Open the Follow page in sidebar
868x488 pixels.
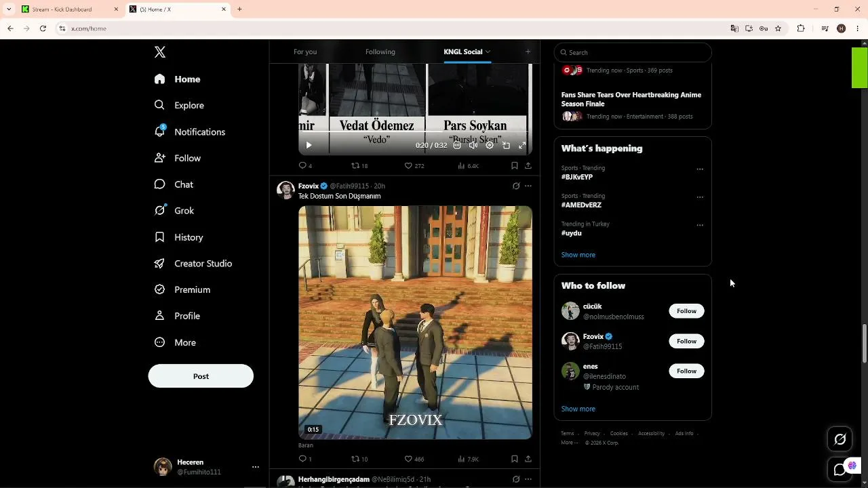pos(177,158)
